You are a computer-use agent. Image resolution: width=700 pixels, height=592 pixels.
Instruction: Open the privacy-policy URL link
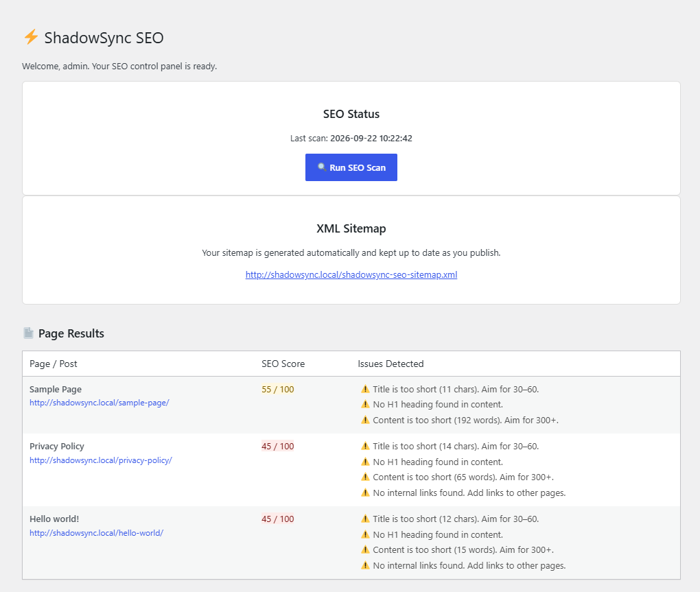pos(101,460)
